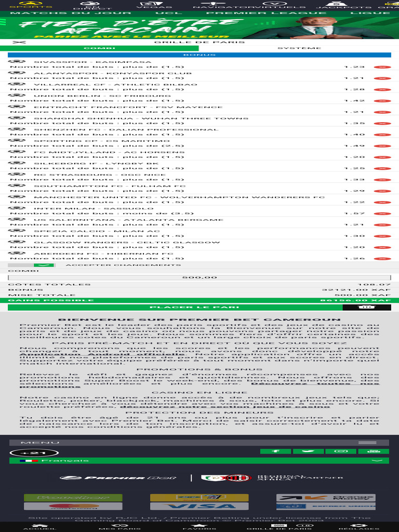
Task: Collapse the footer Menu section
Action: pyautogui.click(x=199, y=443)
